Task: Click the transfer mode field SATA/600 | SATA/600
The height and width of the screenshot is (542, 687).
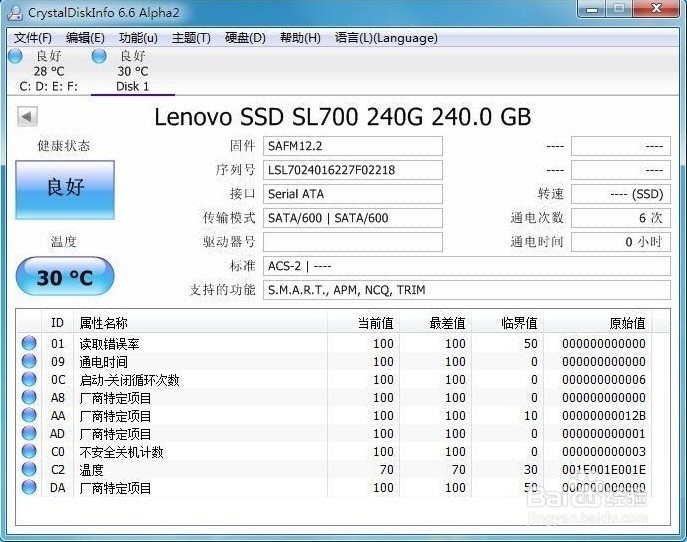Action: pos(353,218)
